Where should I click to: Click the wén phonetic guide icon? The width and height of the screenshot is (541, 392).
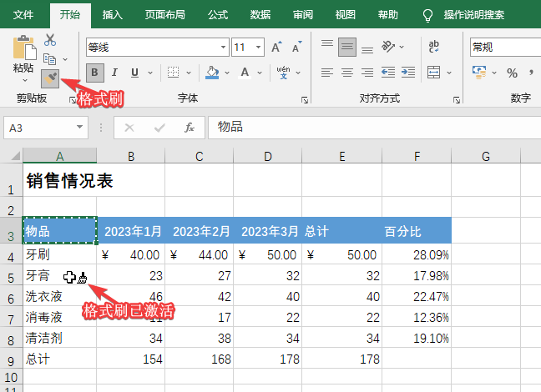click(x=283, y=73)
